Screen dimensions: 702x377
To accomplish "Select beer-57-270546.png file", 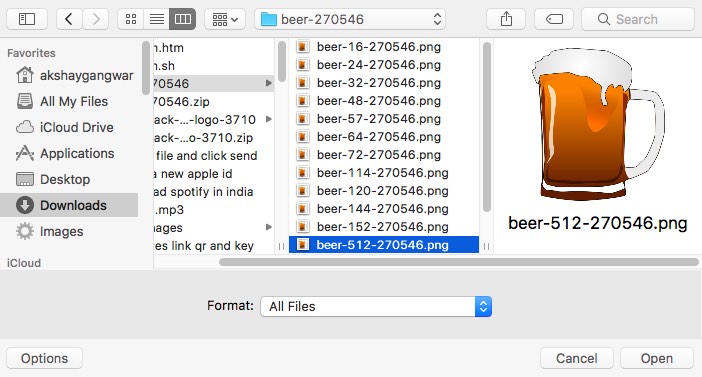I will 384,119.
